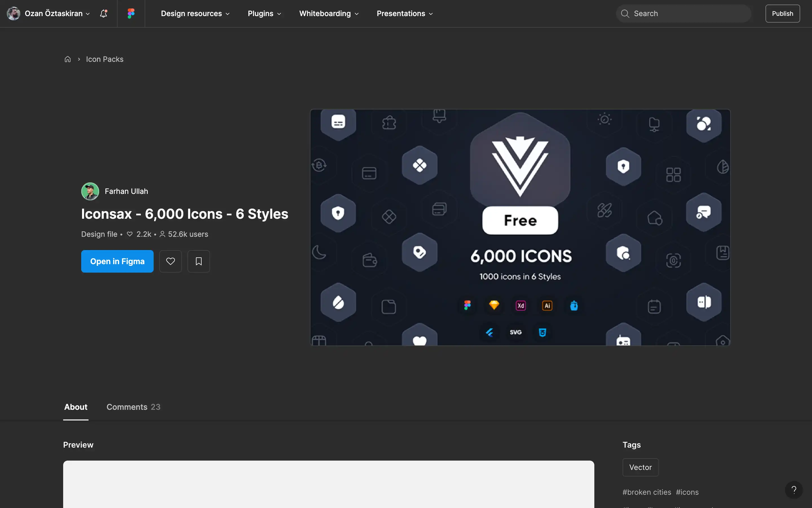
Task: Click the Tags section heading
Action: pyautogui.click(x=632, y=444)
